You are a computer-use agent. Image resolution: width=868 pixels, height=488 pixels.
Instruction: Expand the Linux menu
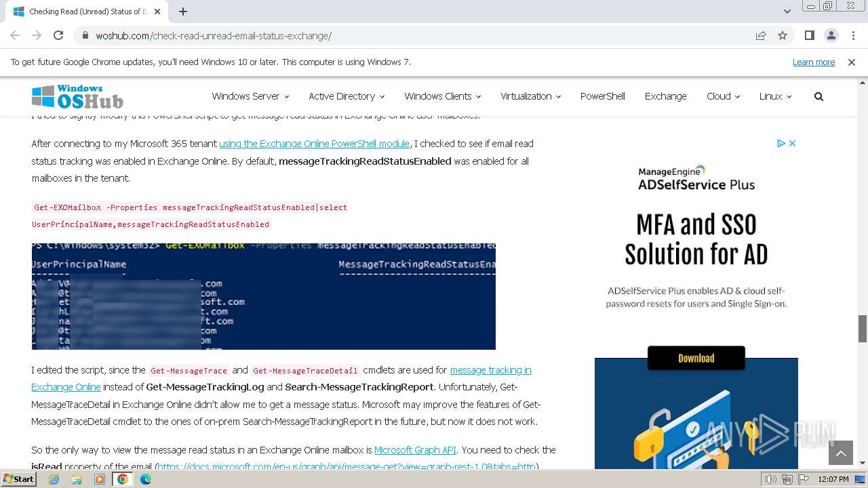775,96
